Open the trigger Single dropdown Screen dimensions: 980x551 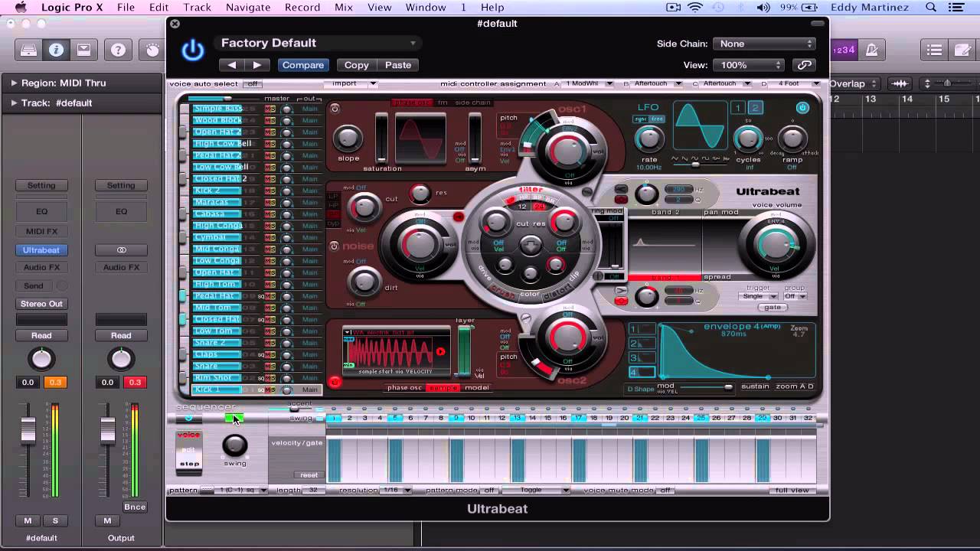click(759, 296)
